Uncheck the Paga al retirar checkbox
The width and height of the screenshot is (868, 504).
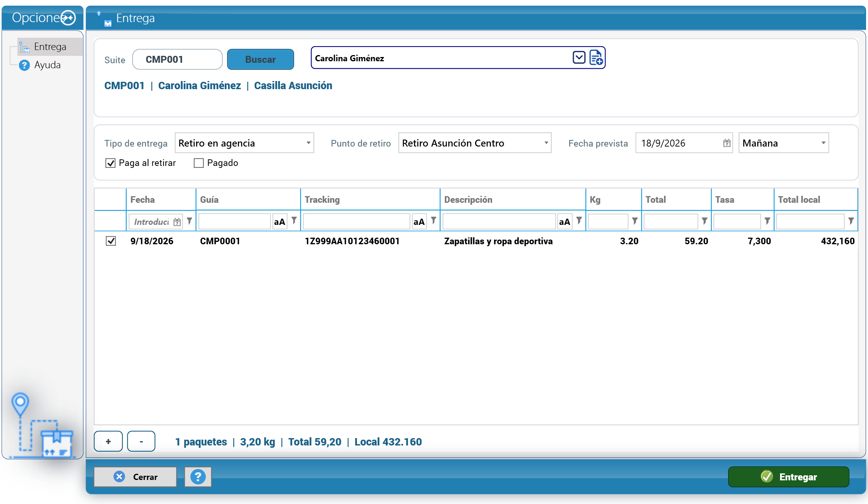tap(110, 163)
